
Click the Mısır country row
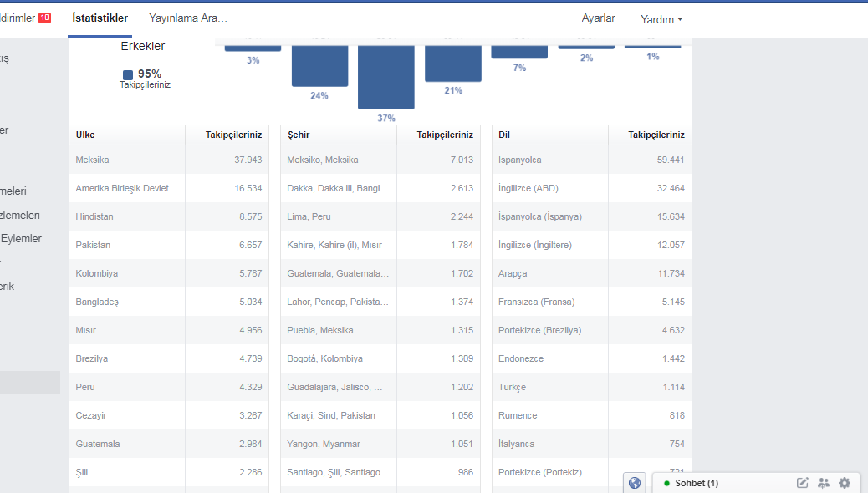pos(169,330)
